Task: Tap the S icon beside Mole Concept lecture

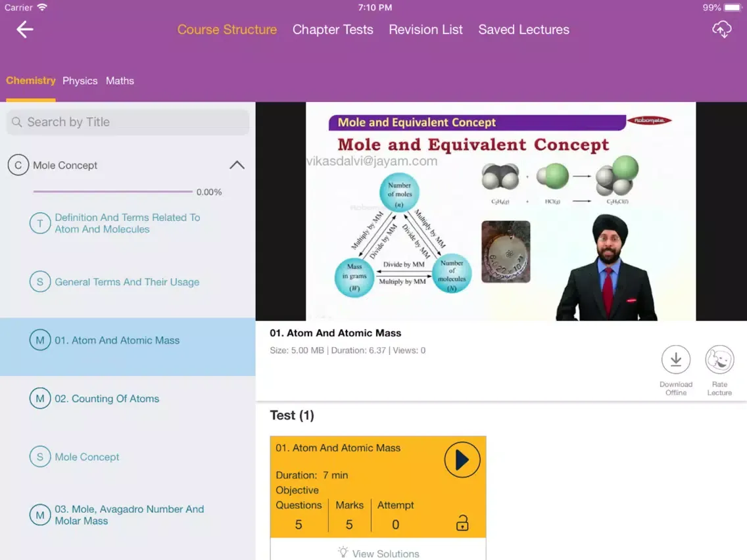Action: [40, 457]
